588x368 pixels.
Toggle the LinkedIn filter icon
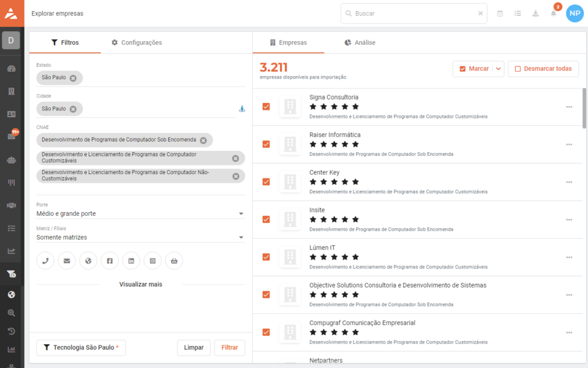131,261
